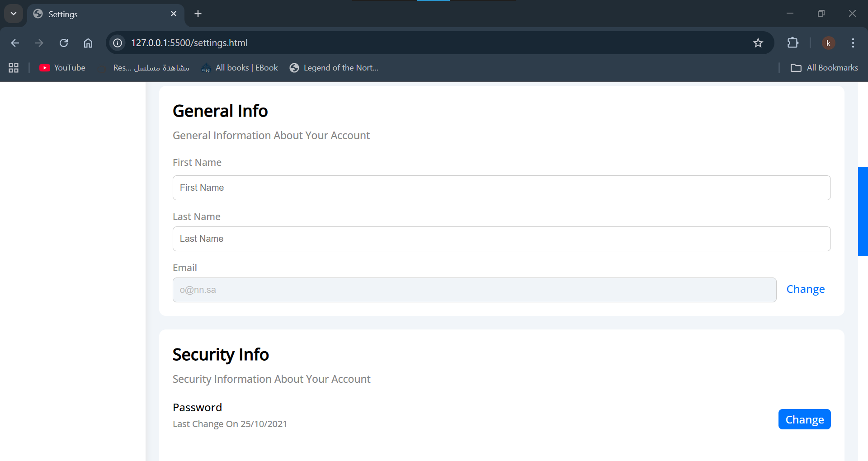Expand the tab search dropdown arrow

14,14
